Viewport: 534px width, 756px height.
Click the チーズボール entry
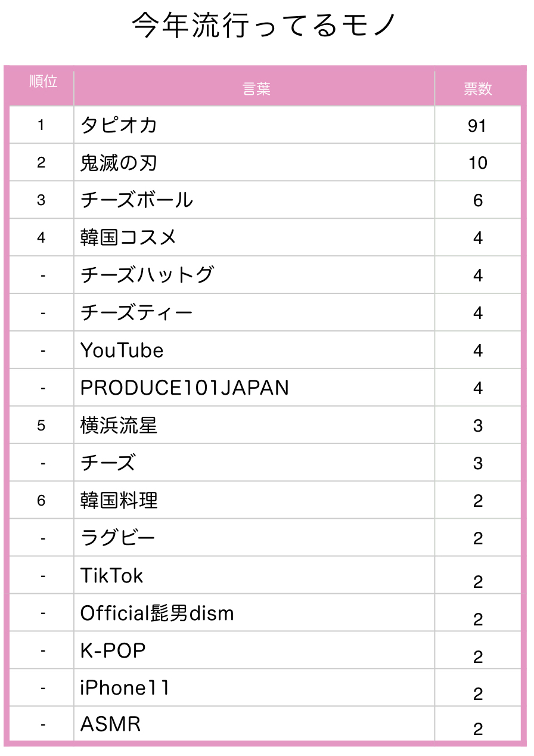tap(137, 200)
